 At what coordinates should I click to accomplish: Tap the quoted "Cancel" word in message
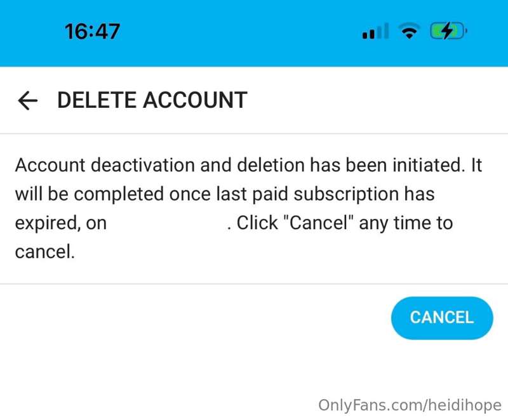pos(318,223)
